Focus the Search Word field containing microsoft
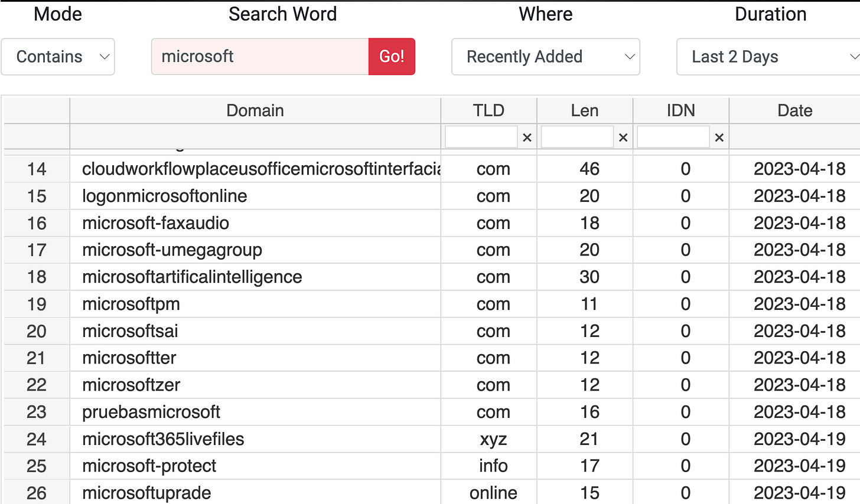Image resolution: width=860 pixels, height=504 pixels. coord(260,57)
